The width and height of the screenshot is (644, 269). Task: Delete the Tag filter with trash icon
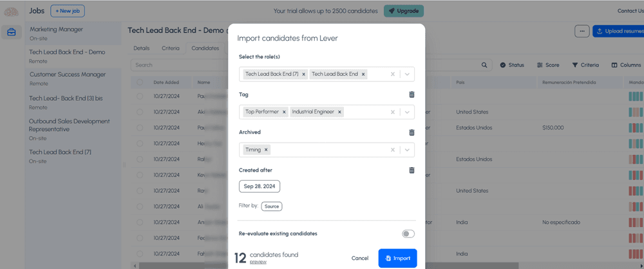tap(412, 95)
